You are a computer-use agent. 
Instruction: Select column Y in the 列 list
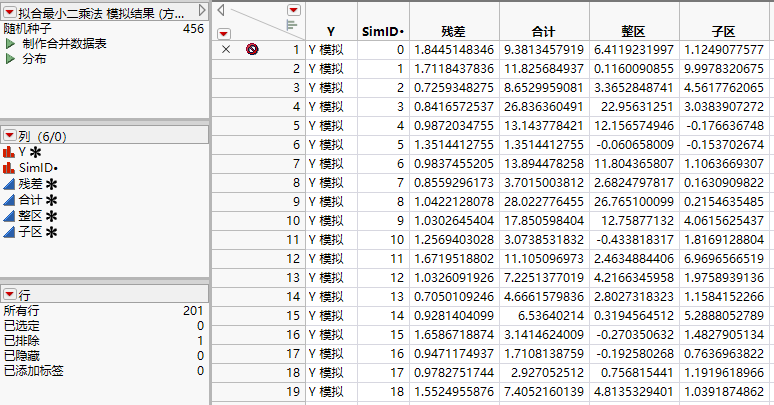22,152
